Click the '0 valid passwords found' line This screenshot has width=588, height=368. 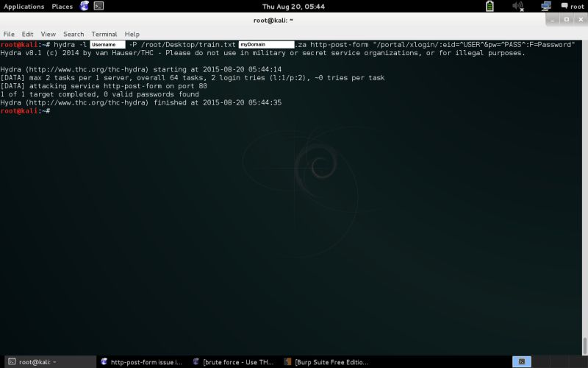point(100,94)
